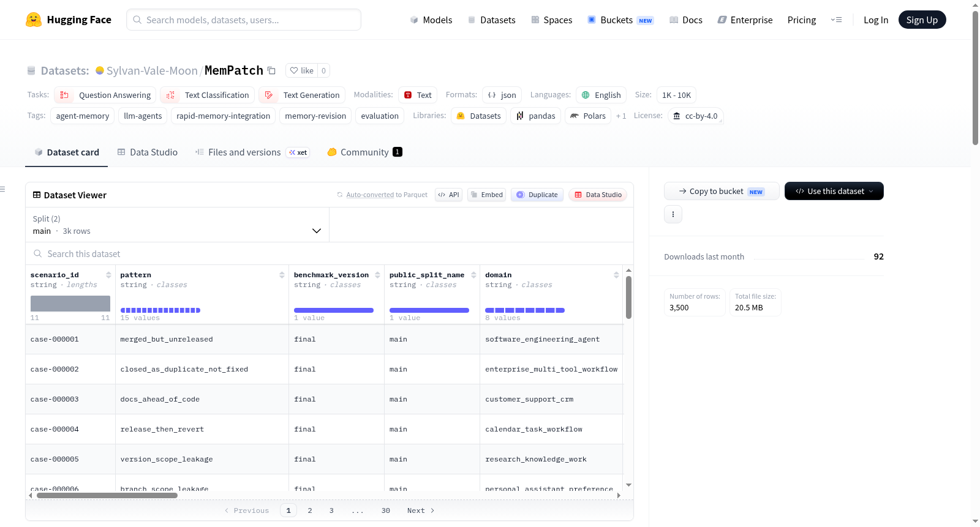Sort the domain column
980x527 pixels.
616,275
